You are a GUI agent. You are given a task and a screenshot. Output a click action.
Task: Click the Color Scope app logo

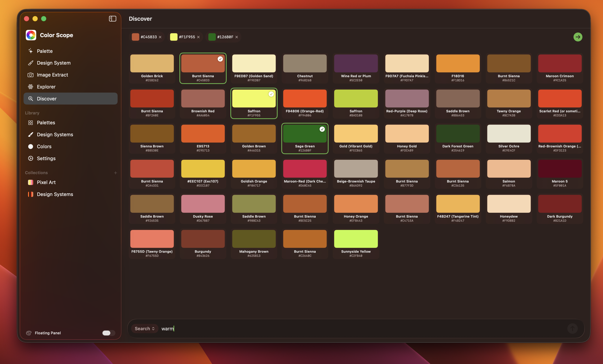point(31,35)
